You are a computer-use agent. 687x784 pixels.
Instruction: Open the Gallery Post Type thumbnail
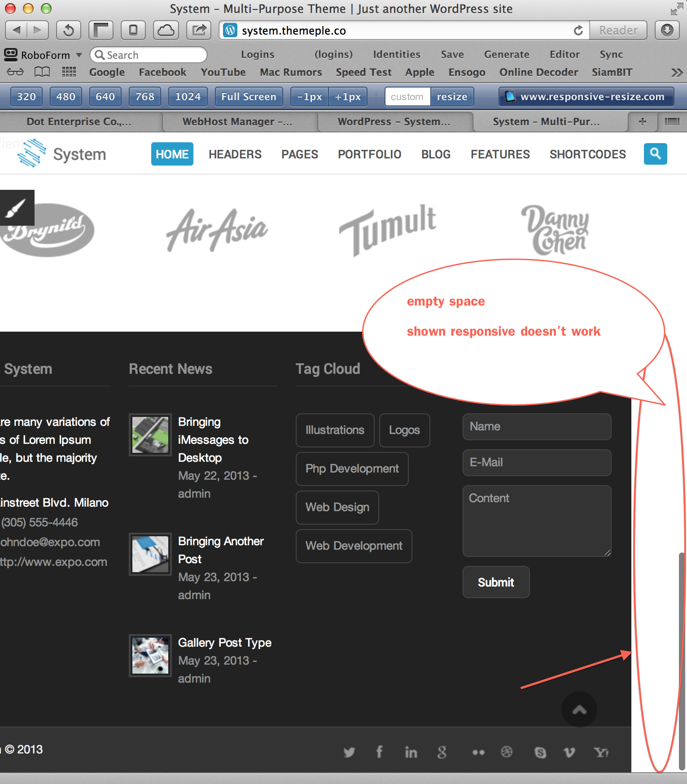[x=150, y=656]
